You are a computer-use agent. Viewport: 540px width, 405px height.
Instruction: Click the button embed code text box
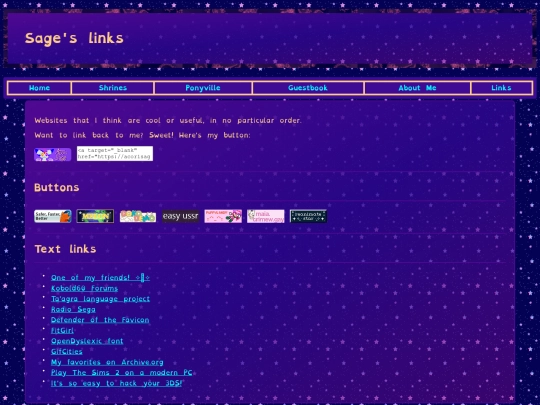point(115,153)
